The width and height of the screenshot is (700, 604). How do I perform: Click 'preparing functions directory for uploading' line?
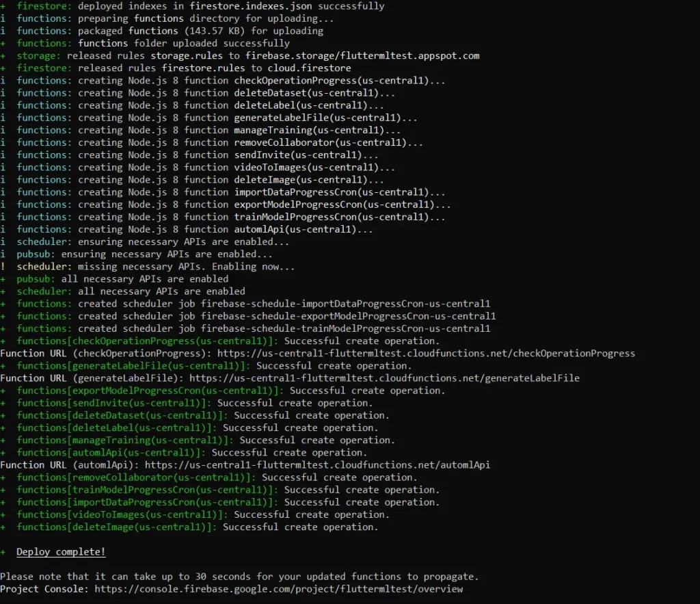point(167,18)
